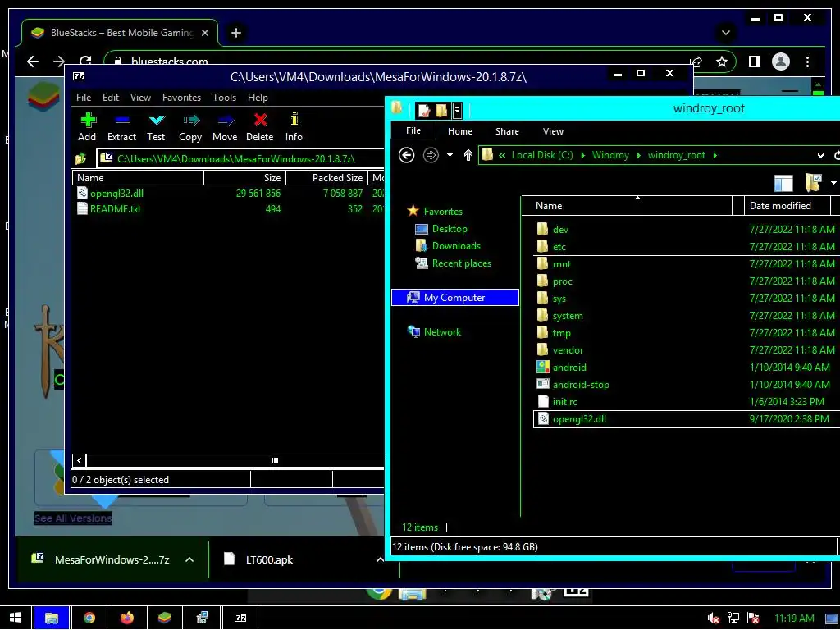Open the File tab in Explorer ribbon
Viewport: 840px width, 630px height.
[413, 130]
